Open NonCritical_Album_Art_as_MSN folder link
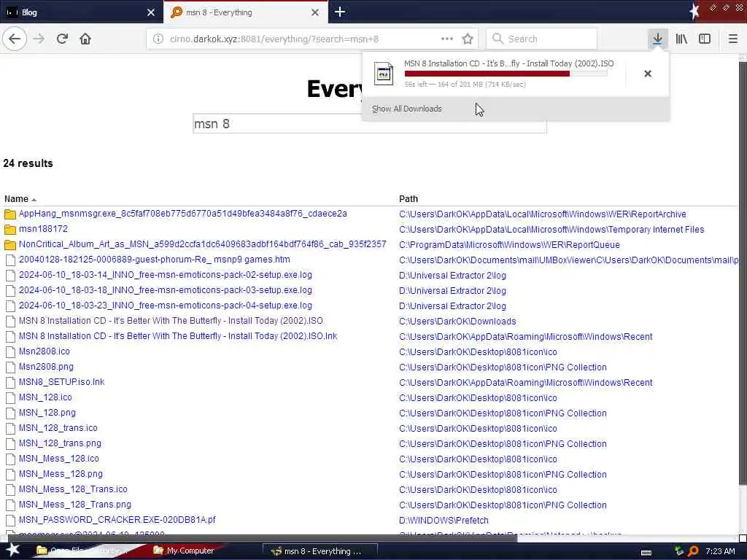The image size is (747, 560). (x=203, y=244)
